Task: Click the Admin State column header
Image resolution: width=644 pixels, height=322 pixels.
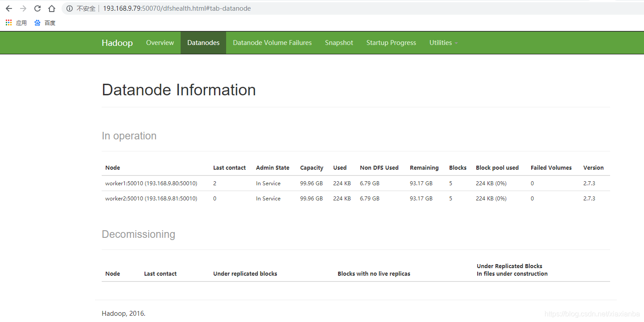Action: coord(272,168)
